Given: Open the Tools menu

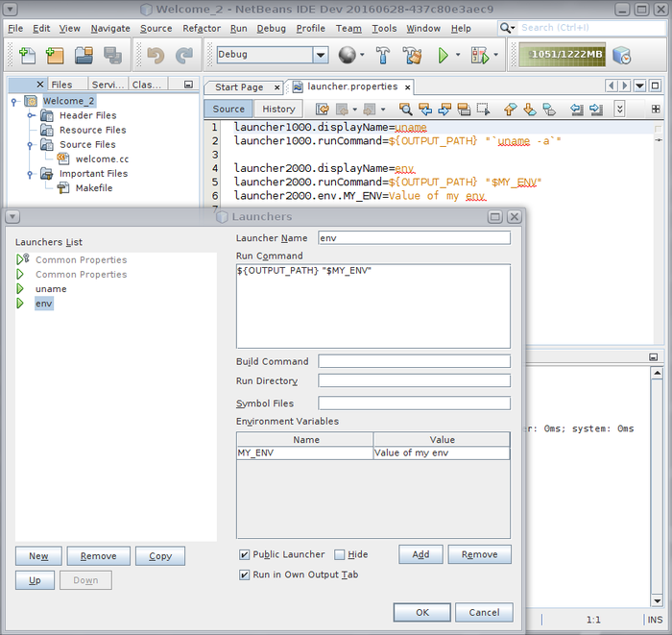Looking at the screenshot, I should coord(384,28).
